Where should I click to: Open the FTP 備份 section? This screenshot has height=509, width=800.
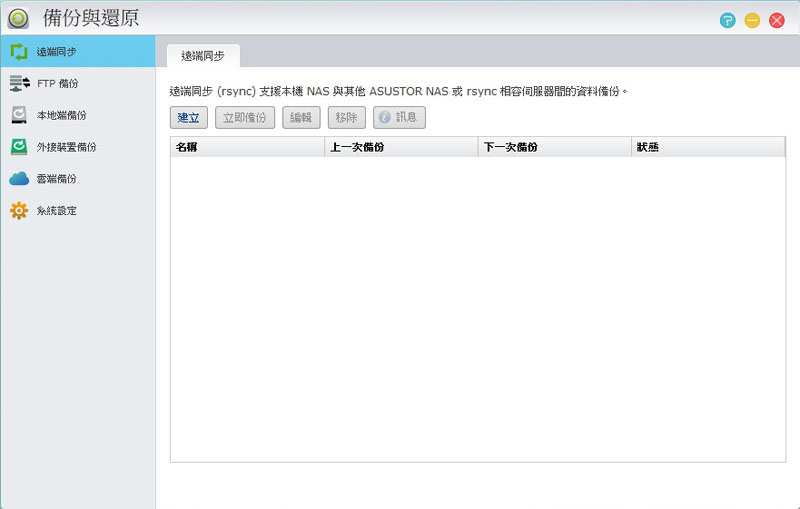click(x=78, y=83)
